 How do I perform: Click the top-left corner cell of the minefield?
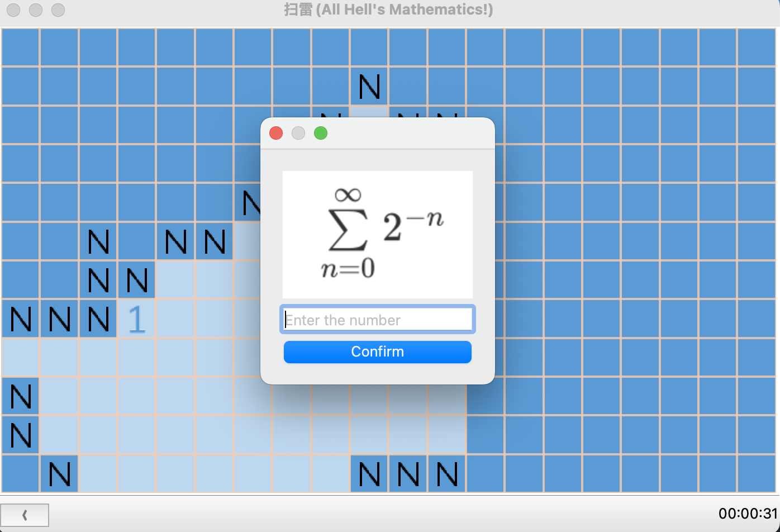click(21, 47)
